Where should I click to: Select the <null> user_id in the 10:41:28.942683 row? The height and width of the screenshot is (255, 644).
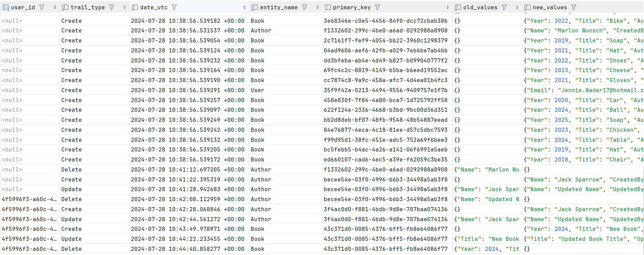tap(30, 189)
